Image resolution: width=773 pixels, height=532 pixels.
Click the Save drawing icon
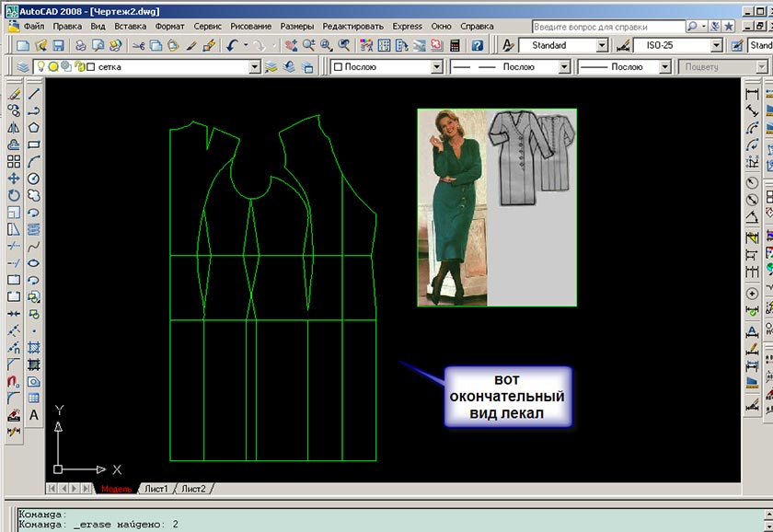pos(58,45)
